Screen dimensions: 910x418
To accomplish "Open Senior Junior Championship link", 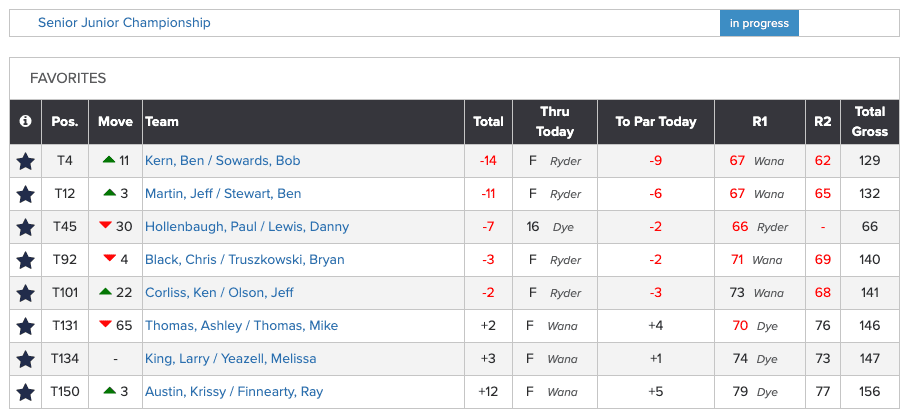I will 124,23.
